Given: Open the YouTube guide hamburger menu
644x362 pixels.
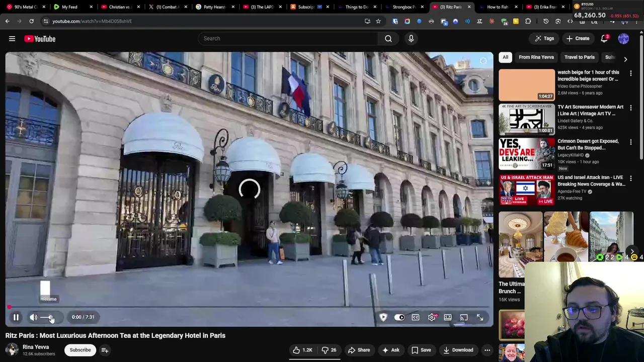Looking at the screenshot, I should tap(12, 39).
